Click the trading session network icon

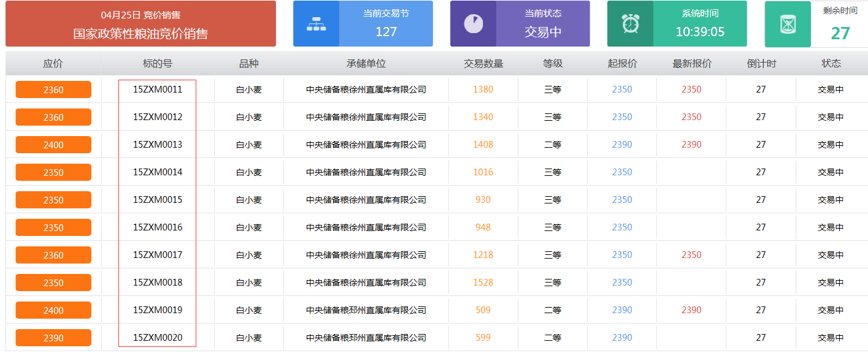click(x=316, y=24)
